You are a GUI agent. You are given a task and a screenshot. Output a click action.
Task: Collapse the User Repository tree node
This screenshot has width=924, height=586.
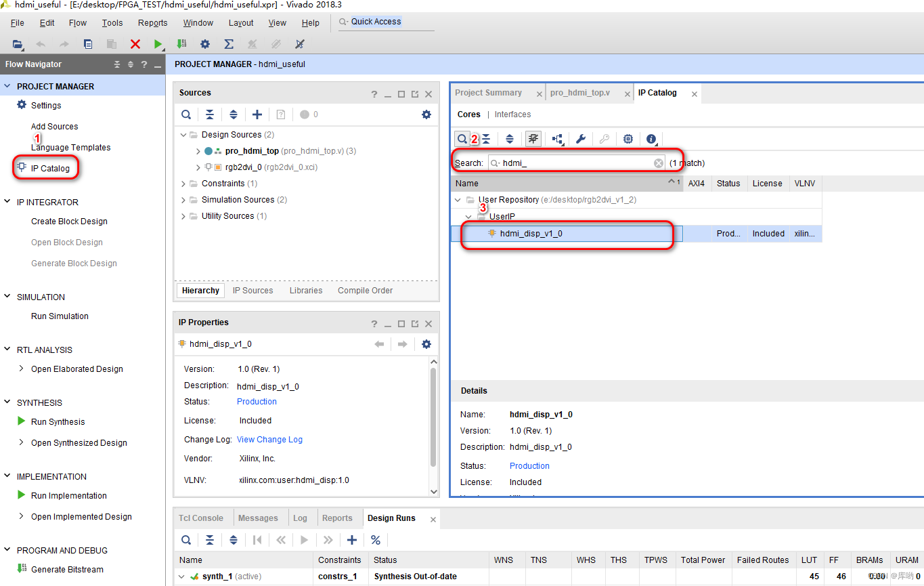458,200
